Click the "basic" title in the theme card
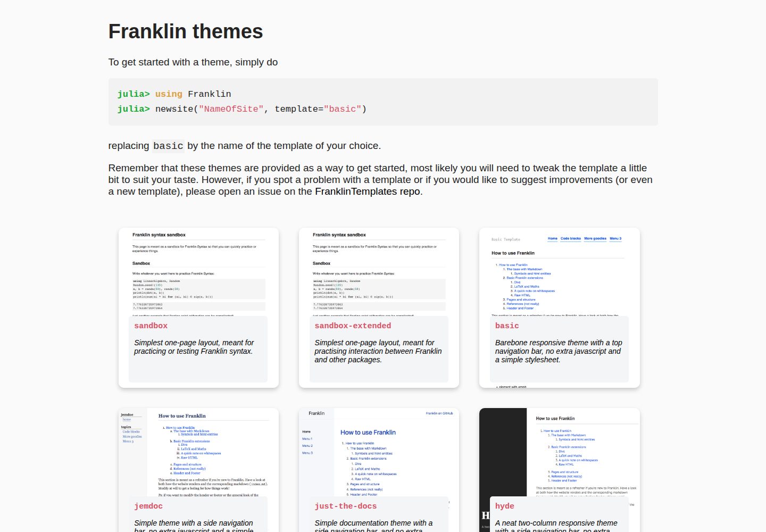Image resolution: width=766 pixels, height=532 pixels. pyautogui.click(x=507, y=326)
